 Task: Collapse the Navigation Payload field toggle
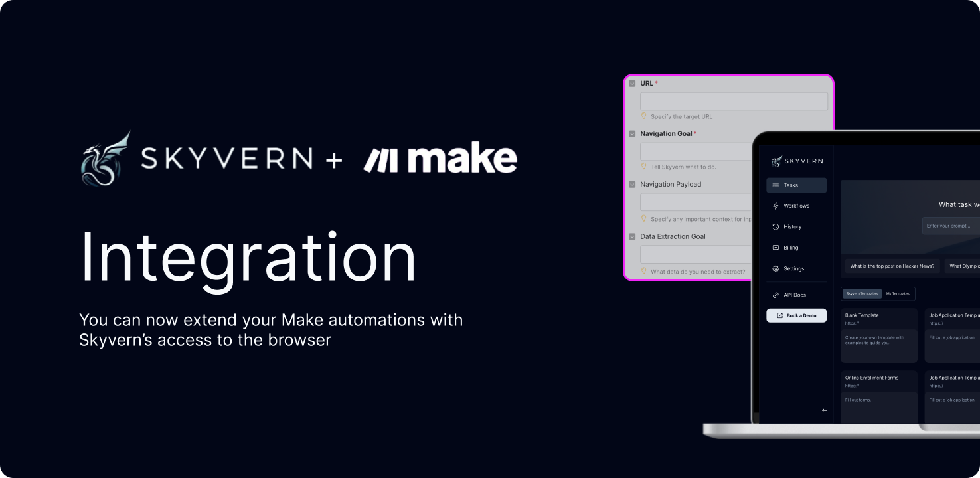tap(632, 185)
